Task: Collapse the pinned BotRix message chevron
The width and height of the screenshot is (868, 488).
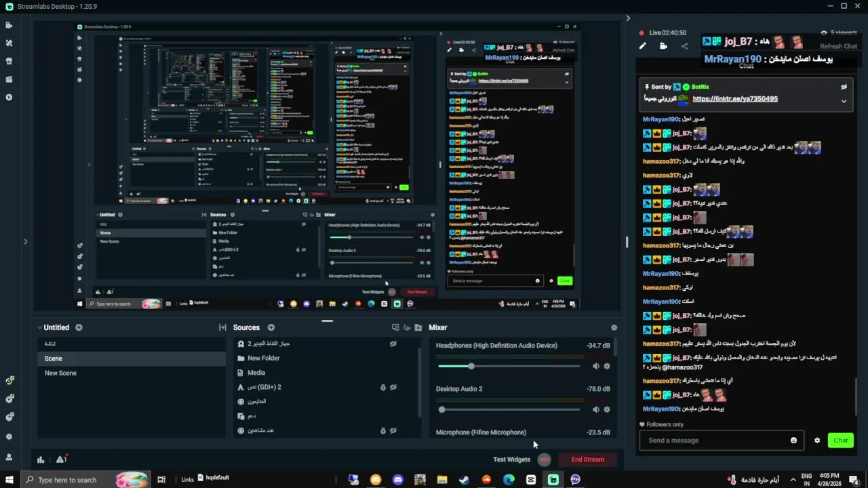Action: point(844,101)
